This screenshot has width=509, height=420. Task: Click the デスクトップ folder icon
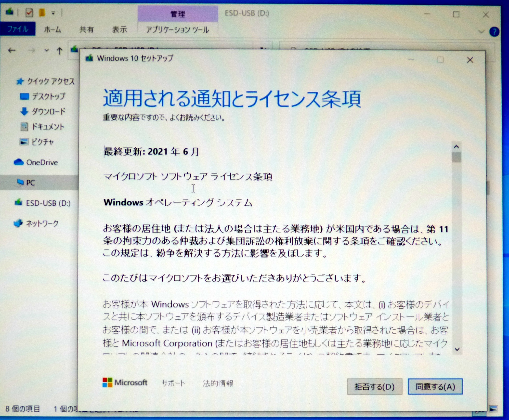pyautogui.click(x=24, y=96)
